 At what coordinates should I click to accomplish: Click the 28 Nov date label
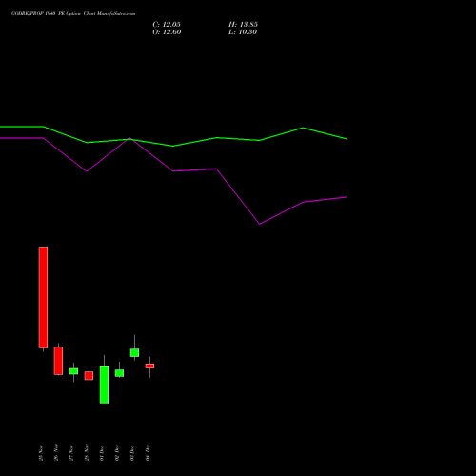point(87,453)
